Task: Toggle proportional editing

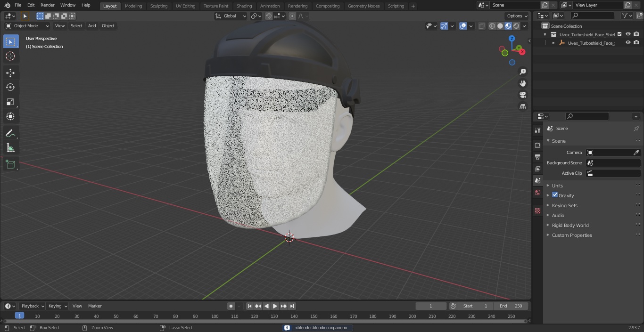Action: (292, 16)
